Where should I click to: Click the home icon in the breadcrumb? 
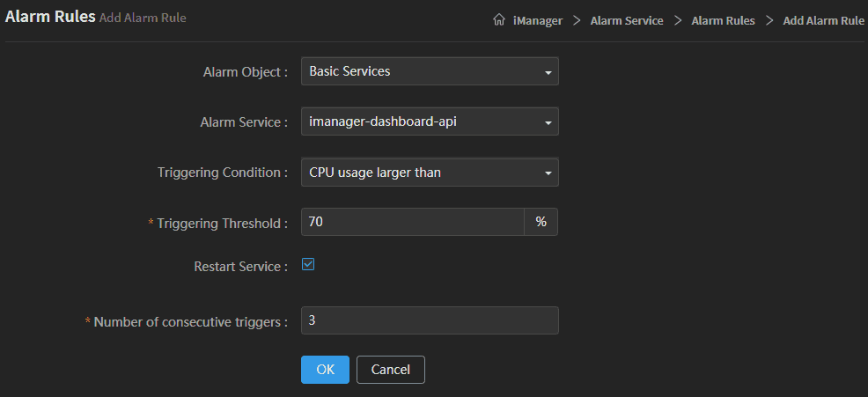(499, 20)
